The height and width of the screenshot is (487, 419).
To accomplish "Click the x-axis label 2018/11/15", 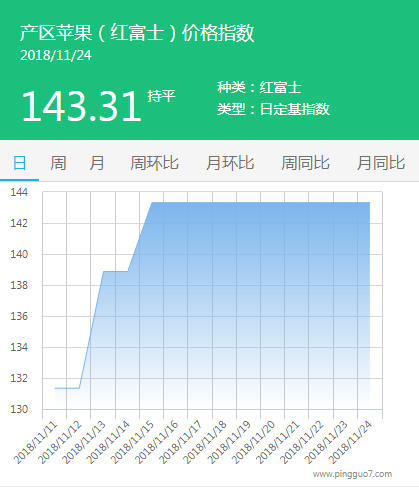I will click(x=132, y=443).
